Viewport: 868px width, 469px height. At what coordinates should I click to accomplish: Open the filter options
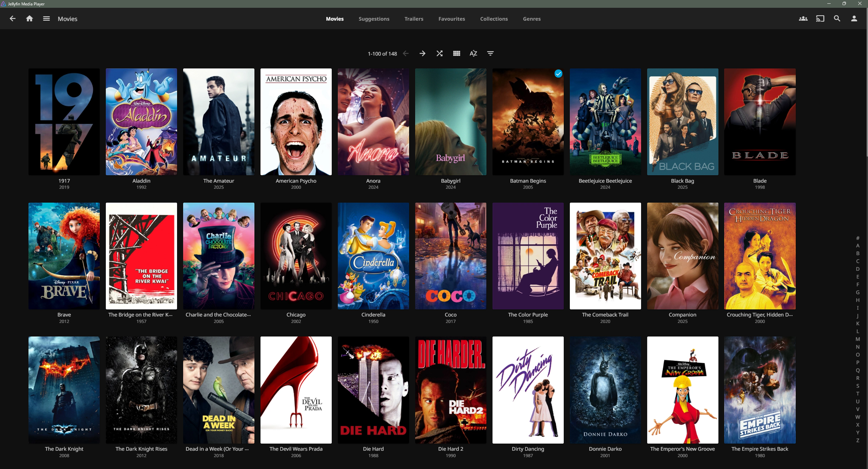coord(490,53)
